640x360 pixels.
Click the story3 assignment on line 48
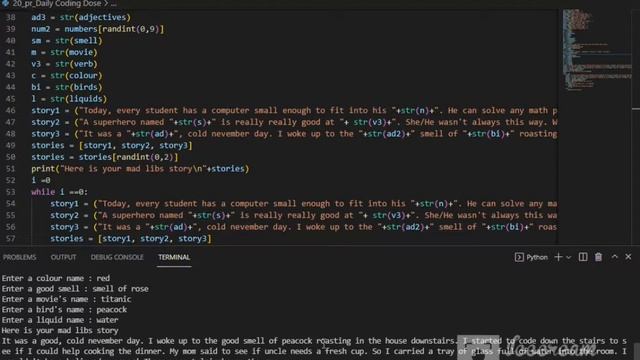click(x=294, y=134)
